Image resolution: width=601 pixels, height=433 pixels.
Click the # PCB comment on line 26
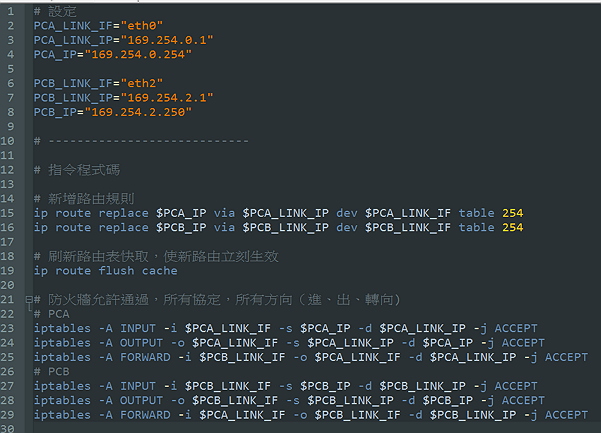(x=51, y=371)
